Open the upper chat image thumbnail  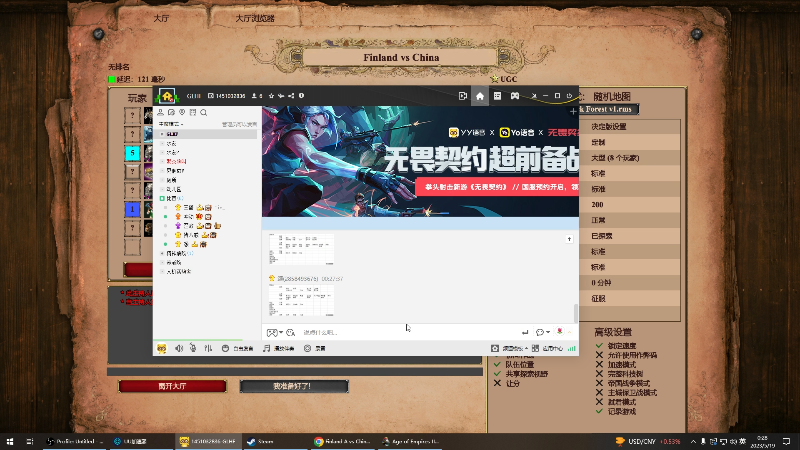click(x=301, y=249)
